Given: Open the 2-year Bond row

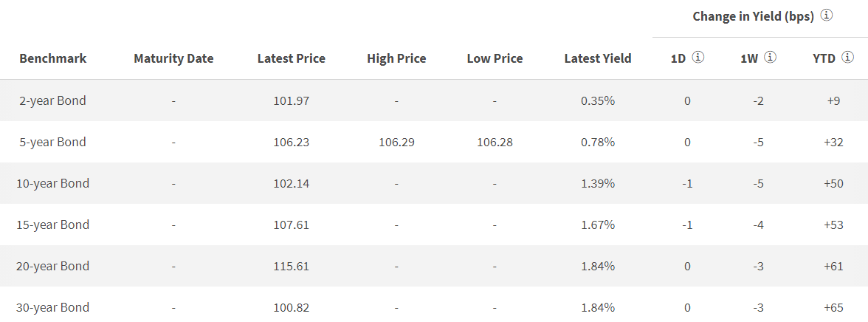Looking at the screenshot, I should 52,100.
